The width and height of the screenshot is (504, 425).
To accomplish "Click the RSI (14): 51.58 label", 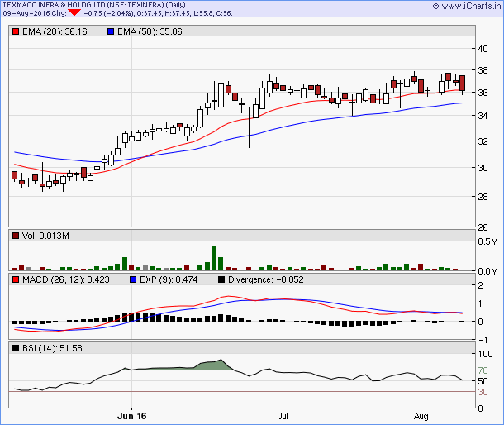I will click(52, 348).
